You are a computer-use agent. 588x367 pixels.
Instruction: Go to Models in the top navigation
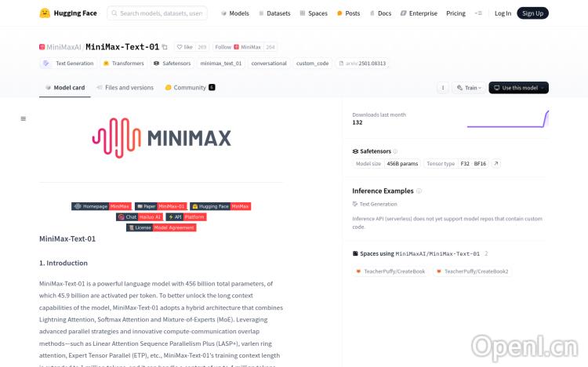tap(234, 13)
